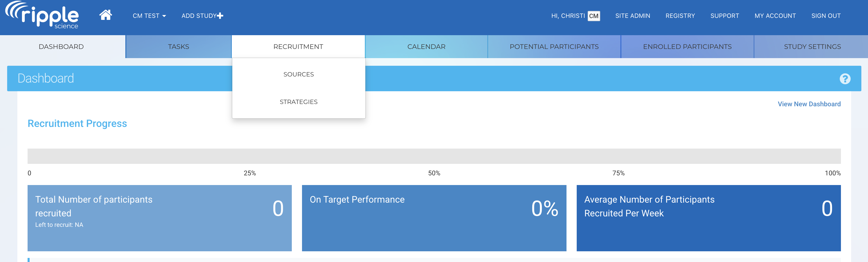The image size is (868, 262).
Task: Open the Site Admin page
Action: [632, 16]
